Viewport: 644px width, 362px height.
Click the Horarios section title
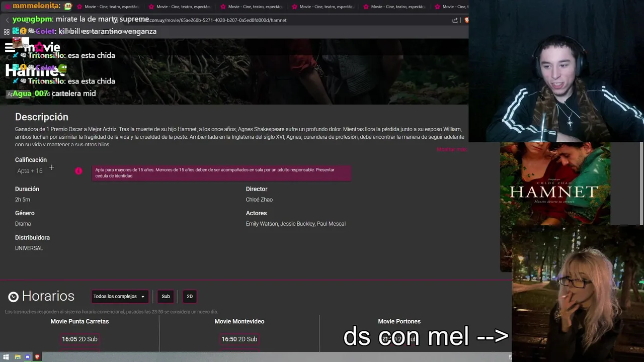click(48, 296)
